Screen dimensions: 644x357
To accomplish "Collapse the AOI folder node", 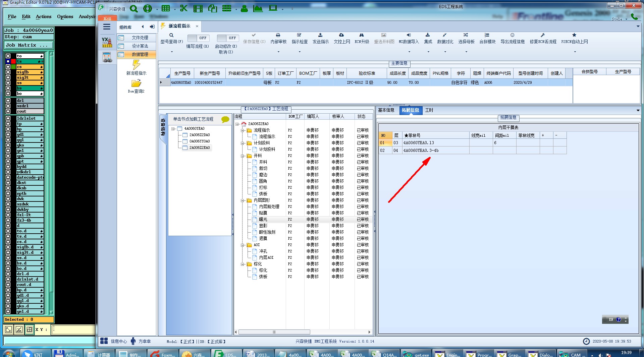I will pos(243,245).
